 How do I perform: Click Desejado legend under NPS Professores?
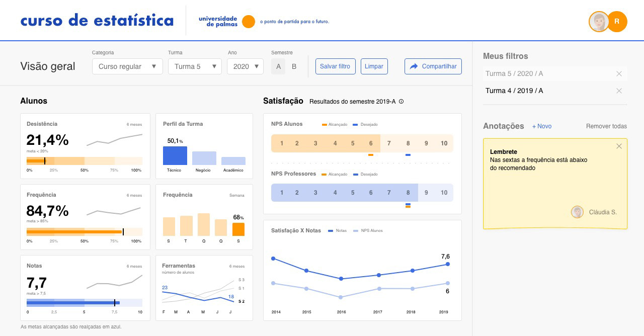tap(365, 175)
